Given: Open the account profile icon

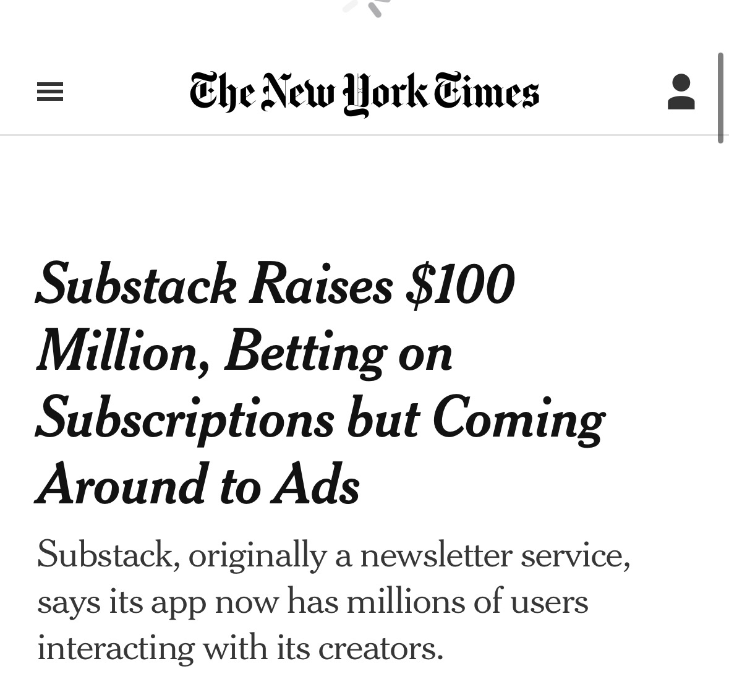Looking at the screenshot, I should [x=681, y=92].
